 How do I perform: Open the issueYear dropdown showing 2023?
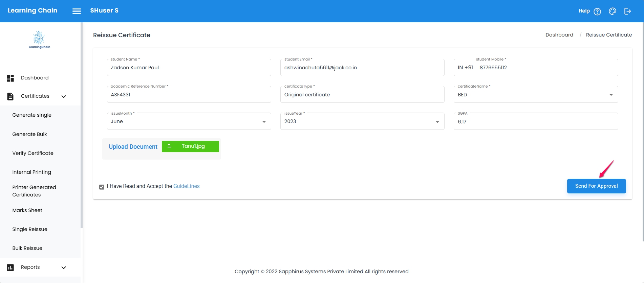(x=362, y=122)
